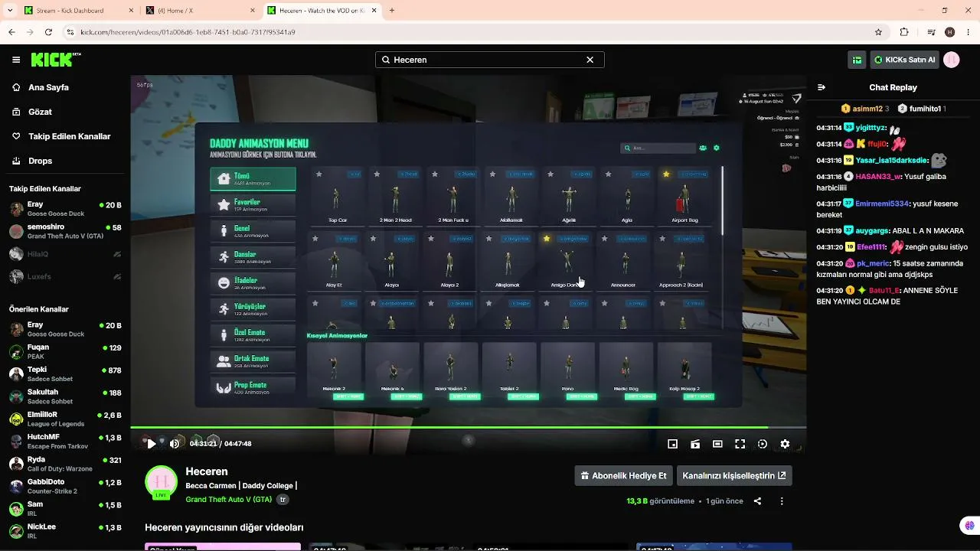Open video settings gear
This screenshot has width=980, height=551.
pos(785,444)
